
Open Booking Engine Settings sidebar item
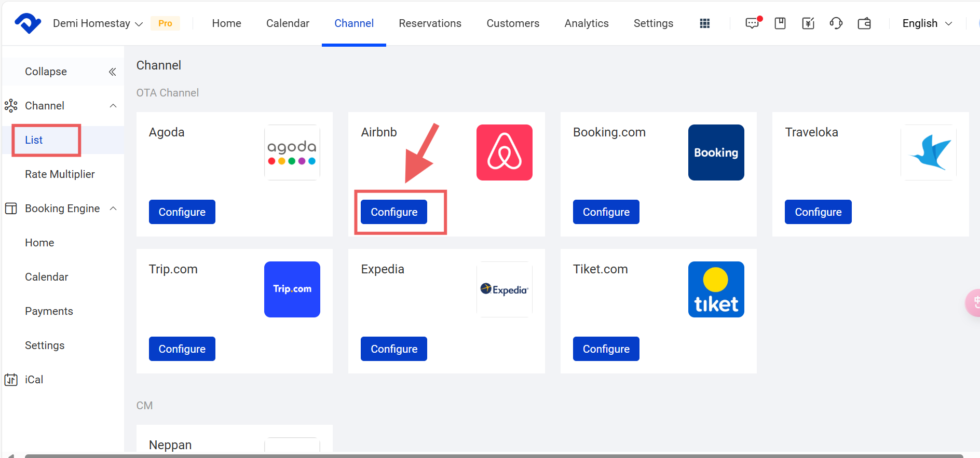pos(45,345)
